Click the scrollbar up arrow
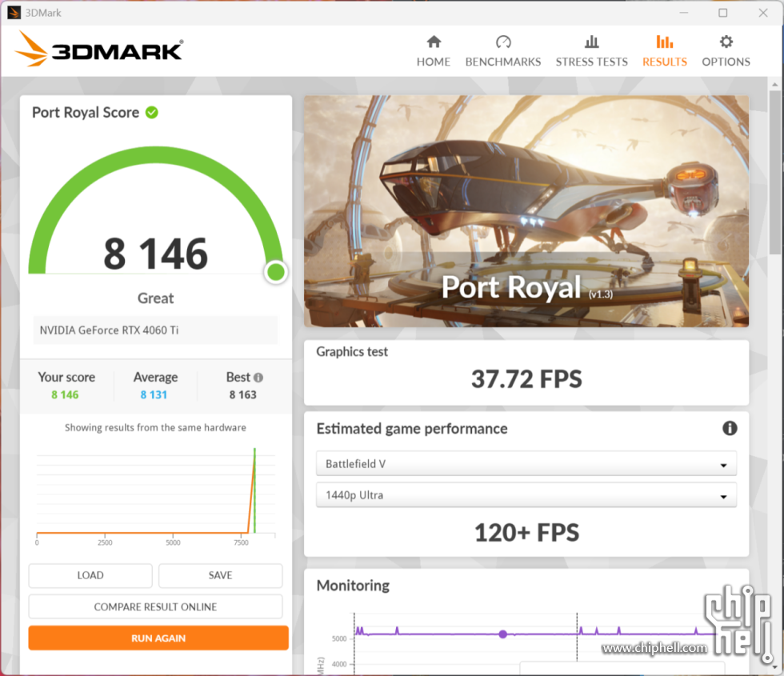This screenshot has height=676, width=784. (774, 84)
